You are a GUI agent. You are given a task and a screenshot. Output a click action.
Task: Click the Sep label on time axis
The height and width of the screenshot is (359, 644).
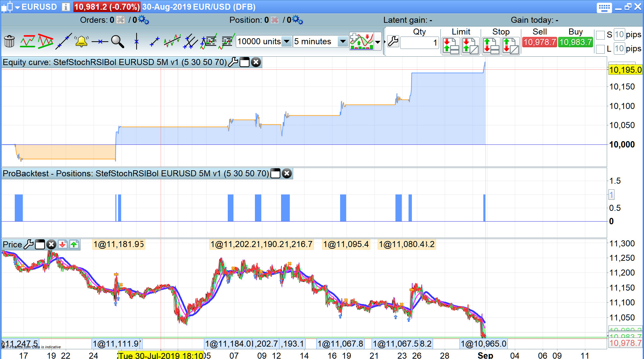click(485, 355)
